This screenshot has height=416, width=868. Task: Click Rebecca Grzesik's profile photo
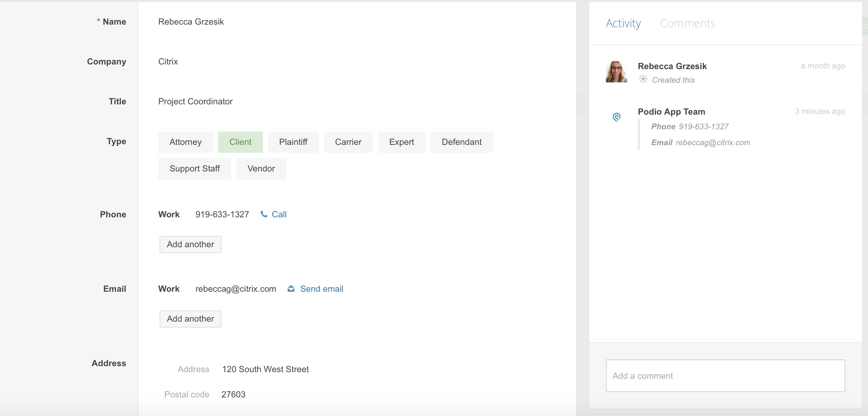616,72
